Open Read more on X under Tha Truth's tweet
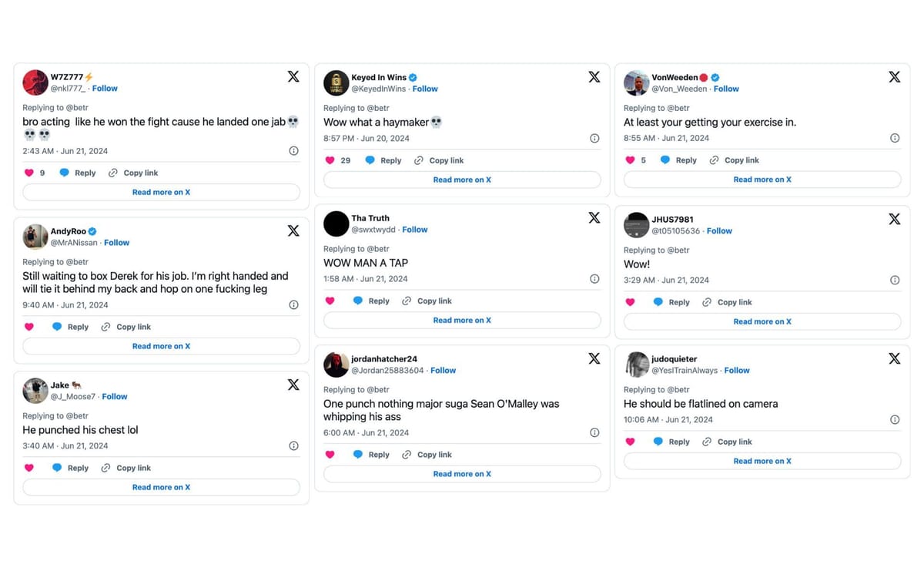This screenshot has width=924, height=578. [461, 320]
